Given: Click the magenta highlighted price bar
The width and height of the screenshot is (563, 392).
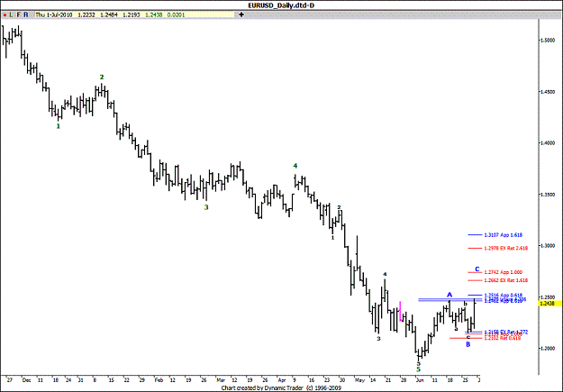Looking at the screenshot, I should click(x=400, y=311).
